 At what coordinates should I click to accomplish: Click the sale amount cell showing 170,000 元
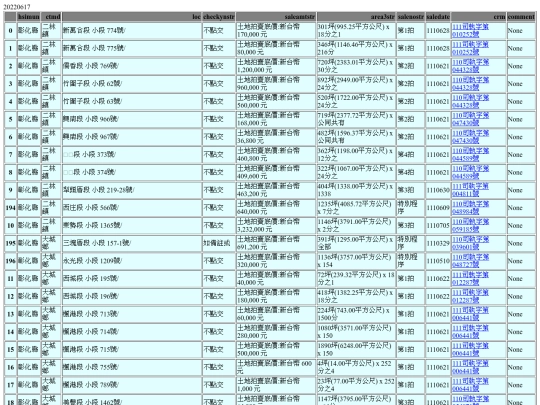tap(276, 31)
